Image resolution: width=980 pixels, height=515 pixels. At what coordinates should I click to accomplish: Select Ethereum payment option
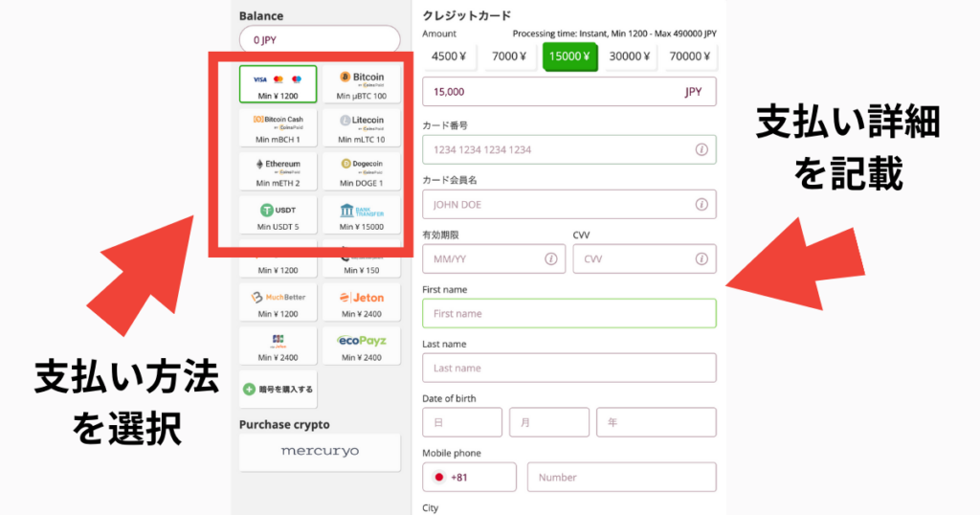click(x=278, y=171)
